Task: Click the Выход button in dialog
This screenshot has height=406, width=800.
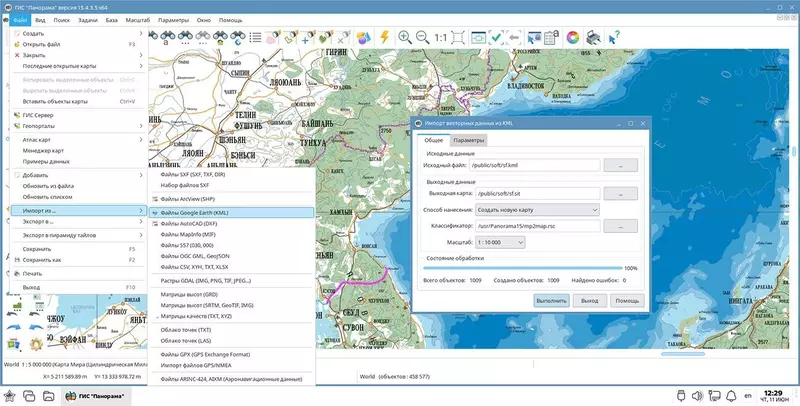Action: [x=589, y=300]
